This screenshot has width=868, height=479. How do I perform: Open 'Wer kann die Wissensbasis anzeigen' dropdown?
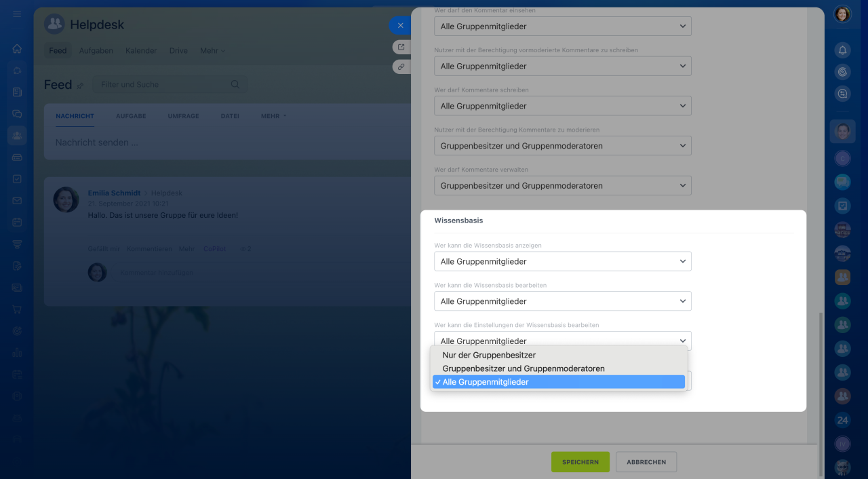[x=563, y=261]
